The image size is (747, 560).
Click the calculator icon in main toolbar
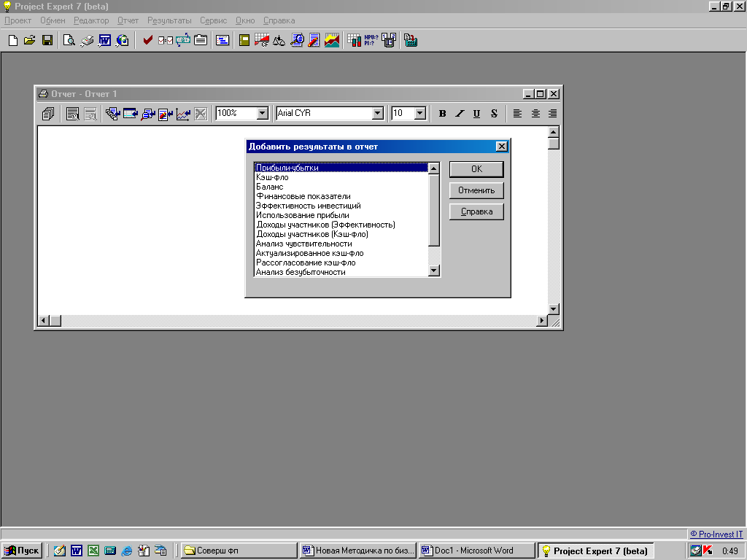coord(411,41)
